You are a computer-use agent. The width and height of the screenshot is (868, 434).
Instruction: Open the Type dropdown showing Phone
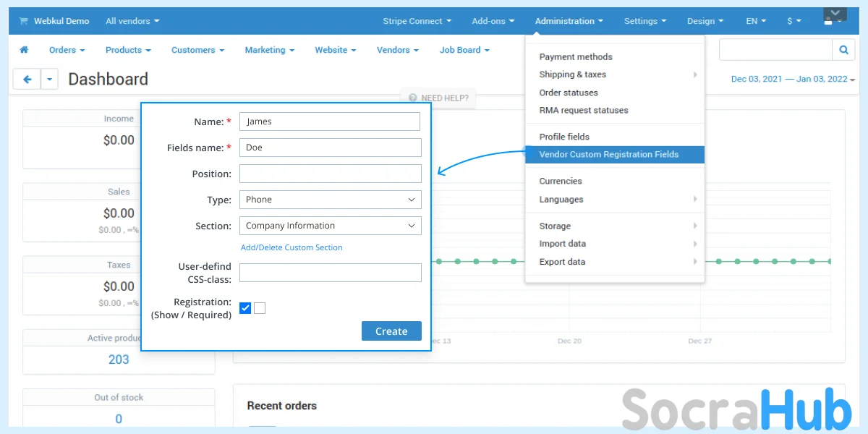point(330,200)
